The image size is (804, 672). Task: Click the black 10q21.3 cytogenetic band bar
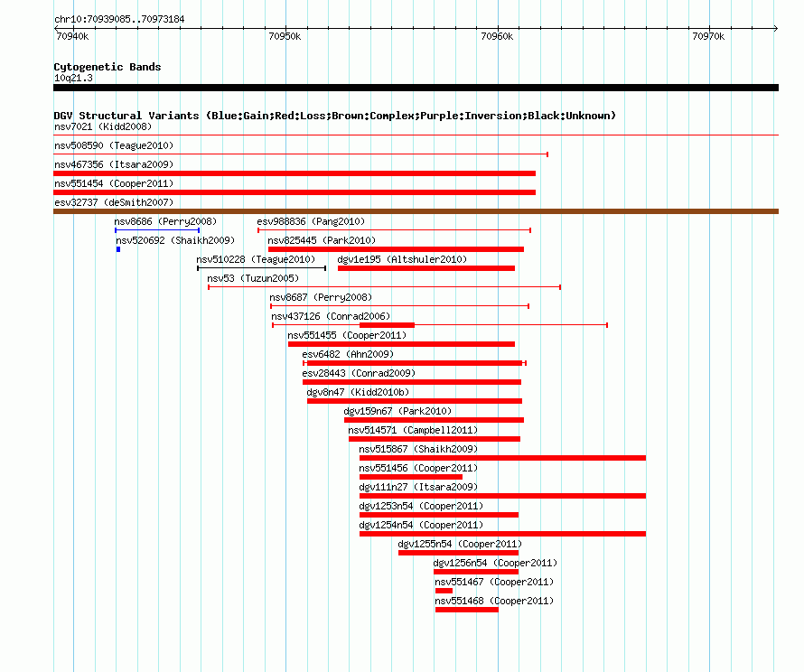[416, 88]
